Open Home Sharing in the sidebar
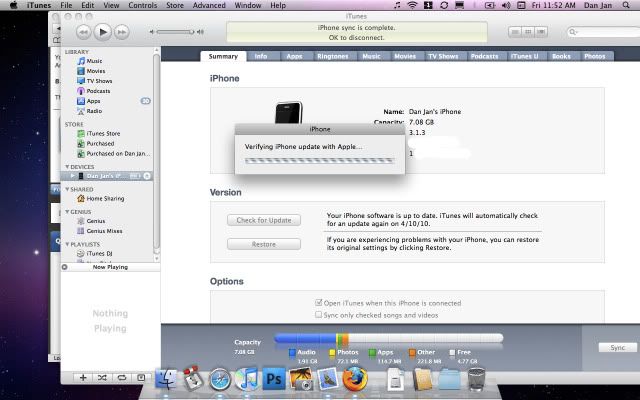Screen dimensions: 640x400 [105, 198]
